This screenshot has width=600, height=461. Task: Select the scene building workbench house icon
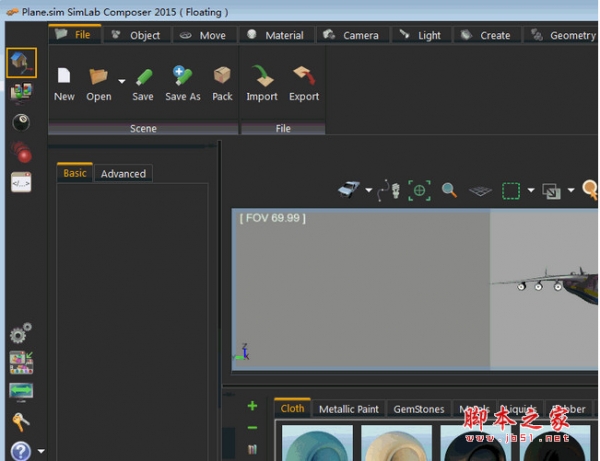click(x=21, y=63)
